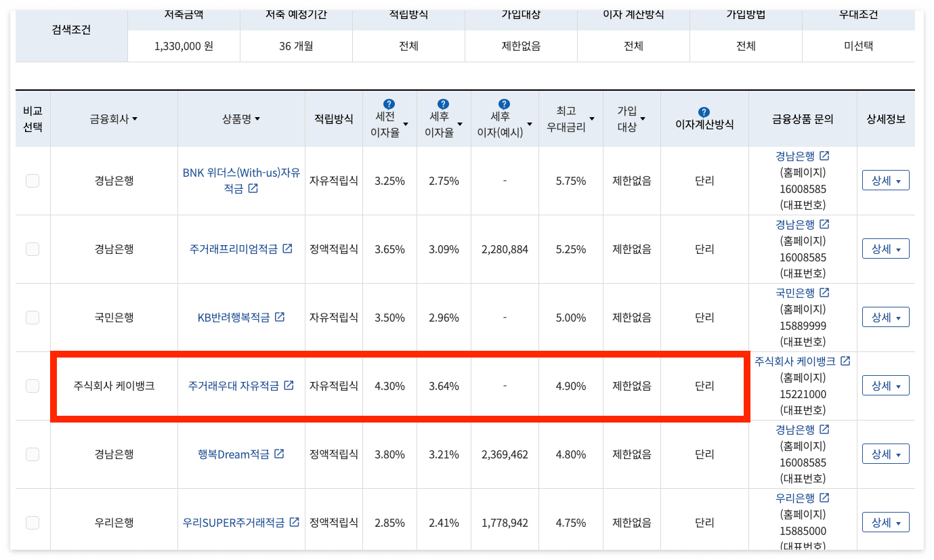This screenshot has height=560, width=934.
Task: Expand 상세 for 주거래우대 자유적금
Action: pyautogui.click(x=885, y=386)
